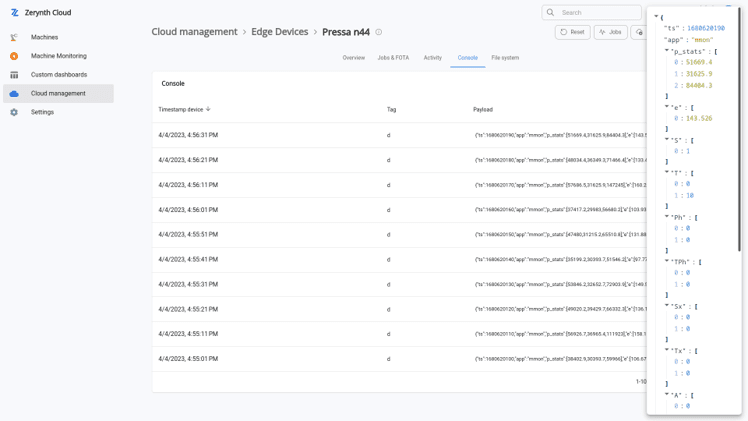748x421 pixels.
Task: Click payload starting with ts 1680620180
Action: 561,160
